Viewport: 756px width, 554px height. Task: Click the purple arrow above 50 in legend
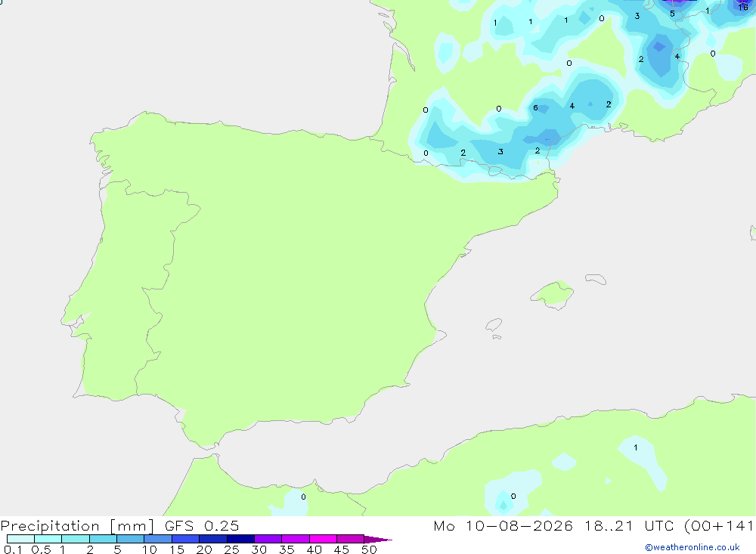378,539
